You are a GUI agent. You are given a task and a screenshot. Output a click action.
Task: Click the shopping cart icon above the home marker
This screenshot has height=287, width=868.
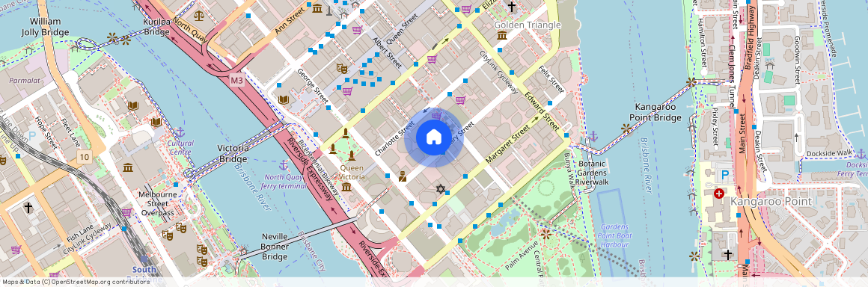(436, 116)
